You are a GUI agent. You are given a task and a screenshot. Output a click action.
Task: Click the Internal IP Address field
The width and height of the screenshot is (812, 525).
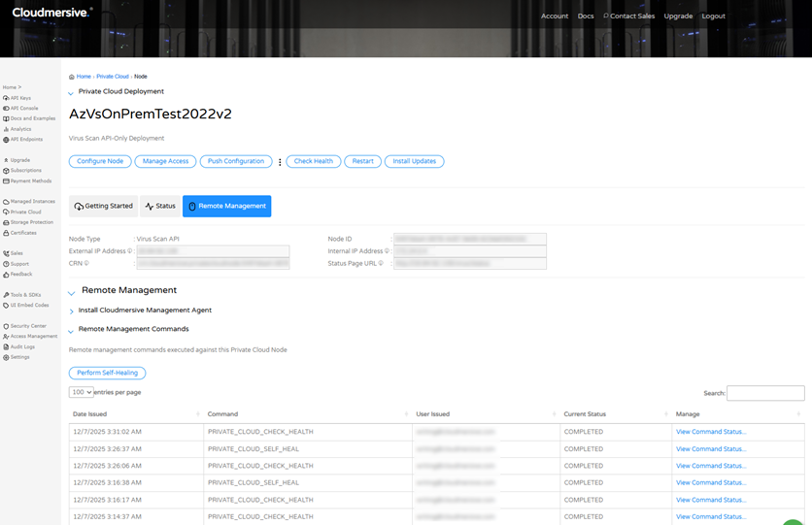coord(470,251)
